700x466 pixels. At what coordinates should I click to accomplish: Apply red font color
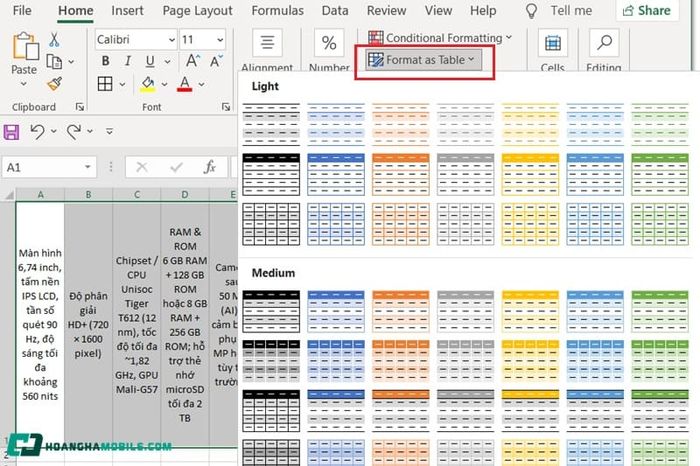tap(184, 84)
